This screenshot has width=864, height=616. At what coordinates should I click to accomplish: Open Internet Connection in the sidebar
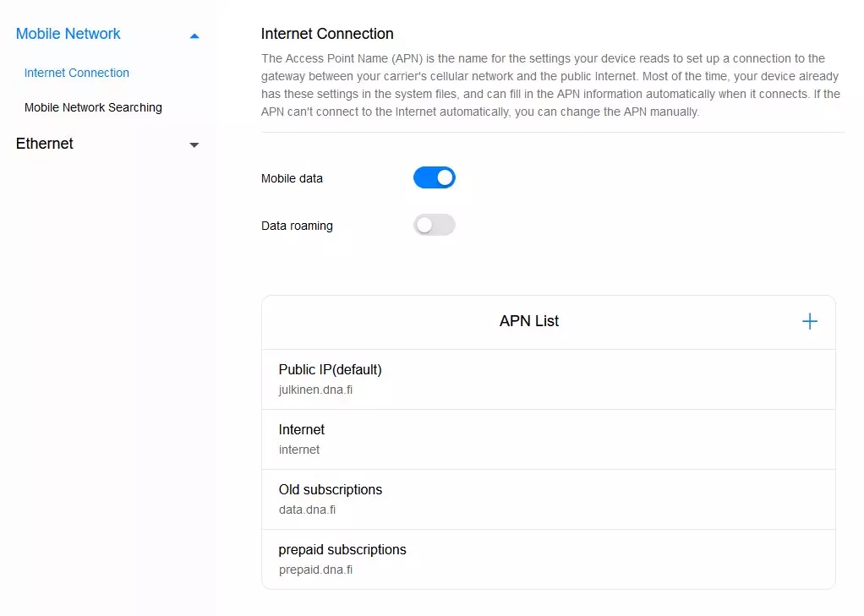(77, 73)
